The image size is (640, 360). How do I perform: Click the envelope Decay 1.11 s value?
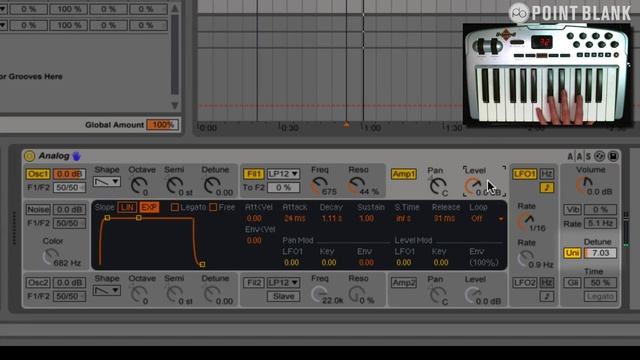(x=332, y=218)
